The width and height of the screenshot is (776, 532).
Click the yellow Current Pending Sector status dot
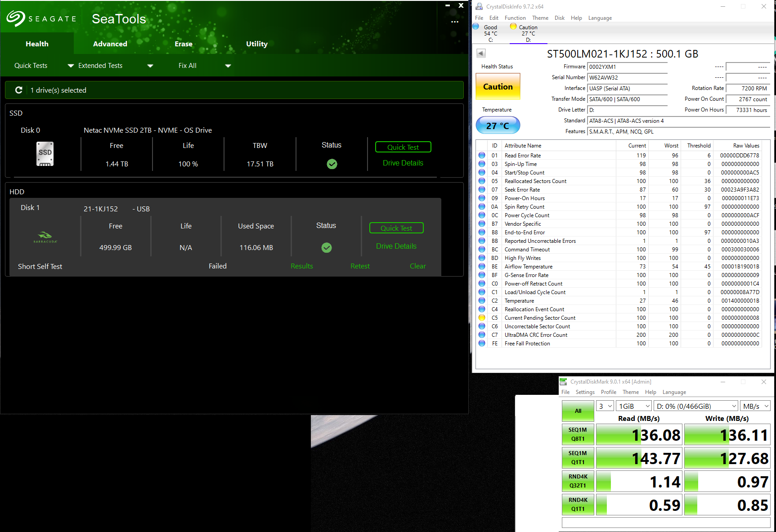pyautogui.click(x=482, y=318)
